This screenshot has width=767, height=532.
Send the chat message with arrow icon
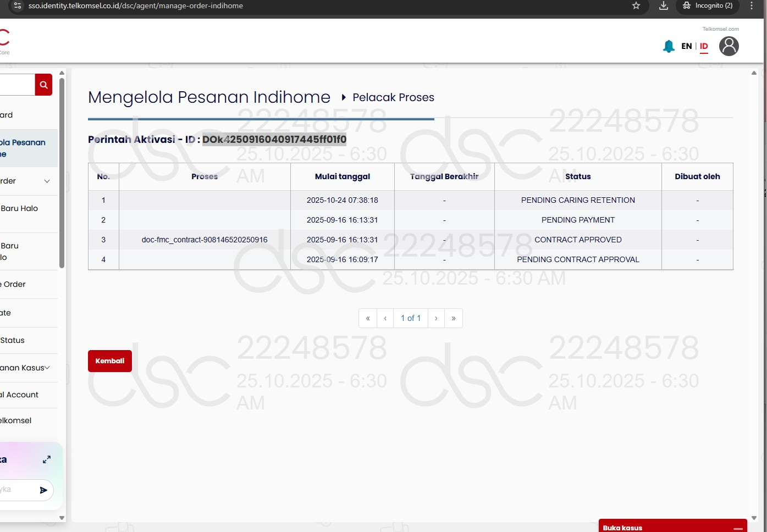click(x=43, y=490)
